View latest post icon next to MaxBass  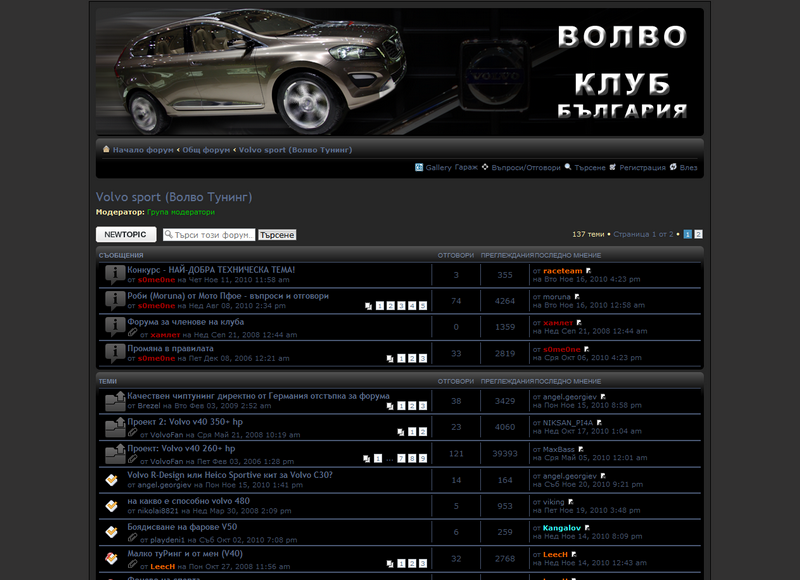581,449
